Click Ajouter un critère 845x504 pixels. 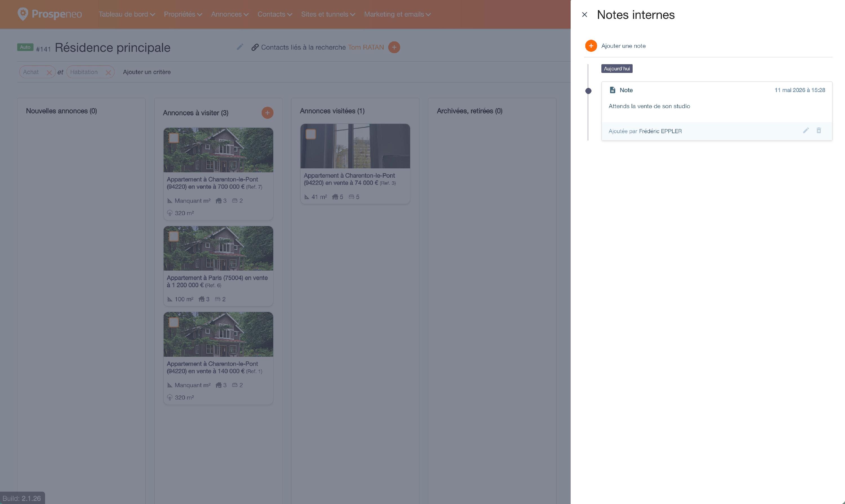click(147, 72)
